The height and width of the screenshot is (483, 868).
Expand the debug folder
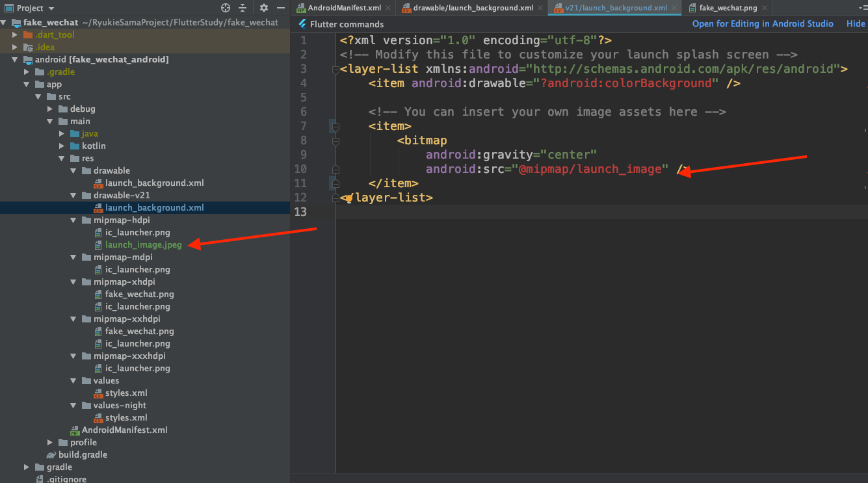pos(50,109)
